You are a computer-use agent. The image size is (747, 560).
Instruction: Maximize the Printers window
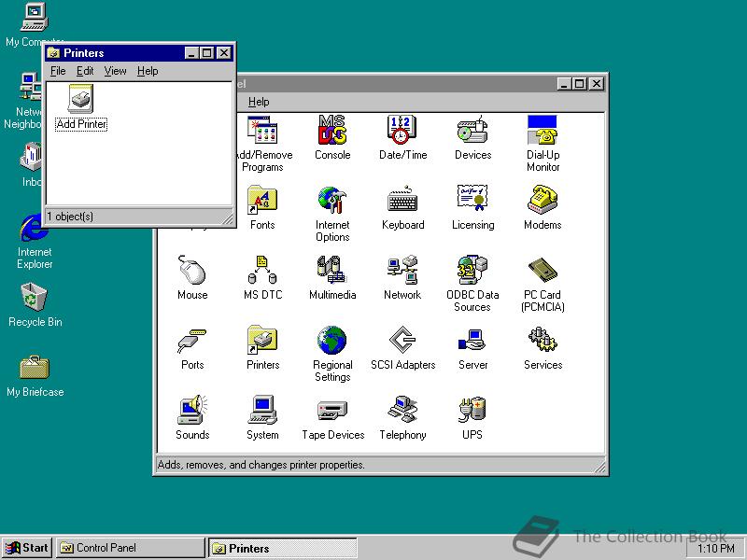207,53
